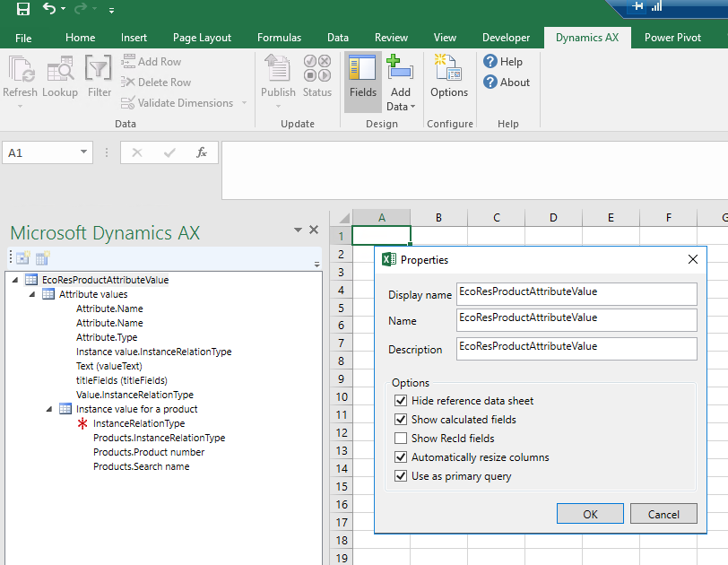Open the Review ribbon tab
This screenshot has width=728, height=565.
pyautogui.click(x=392, y=38)
